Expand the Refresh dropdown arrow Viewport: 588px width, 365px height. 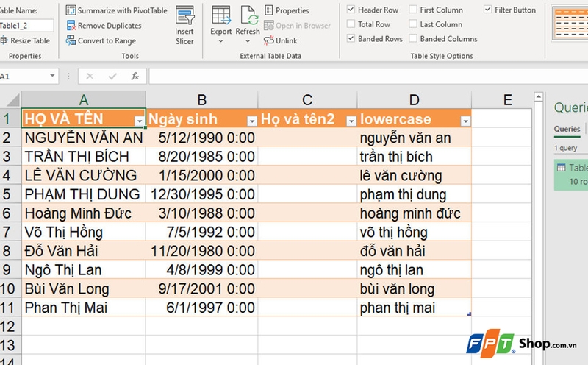point(248,41)
